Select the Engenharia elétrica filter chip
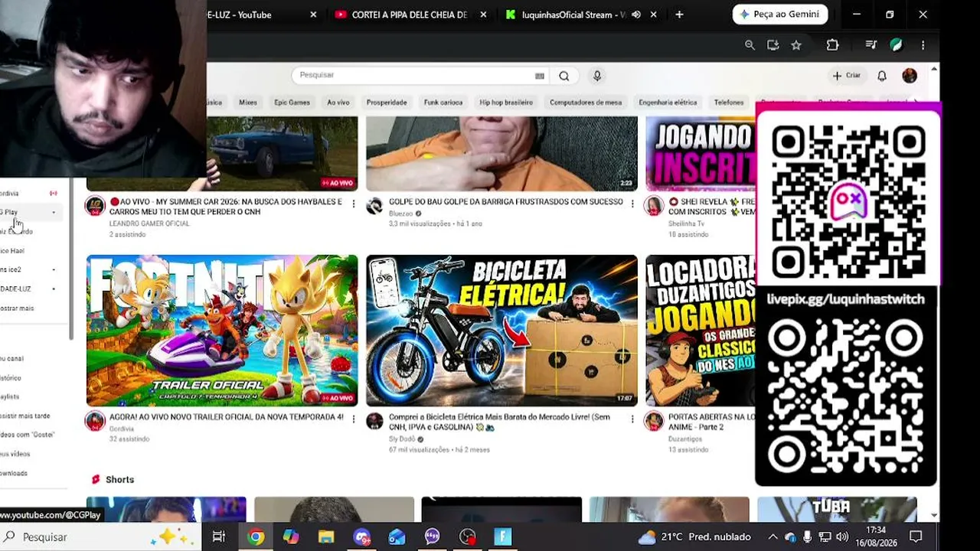 (x=668, y=103)
